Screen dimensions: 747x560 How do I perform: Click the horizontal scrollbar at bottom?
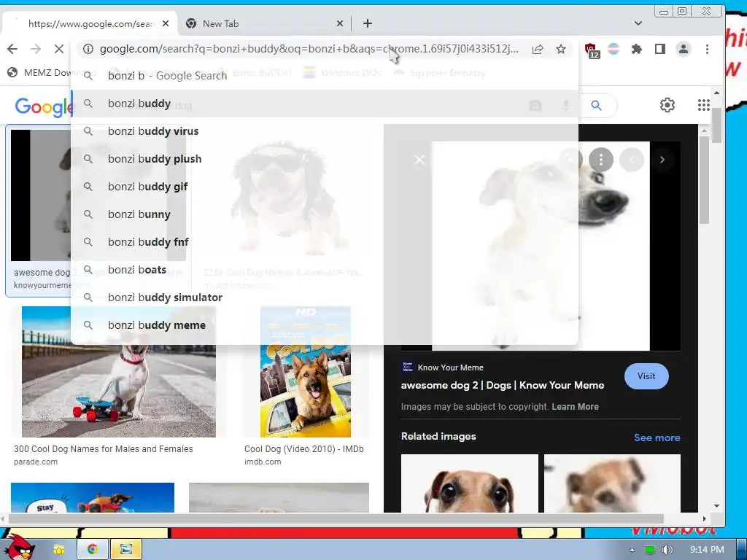[336, 518]
